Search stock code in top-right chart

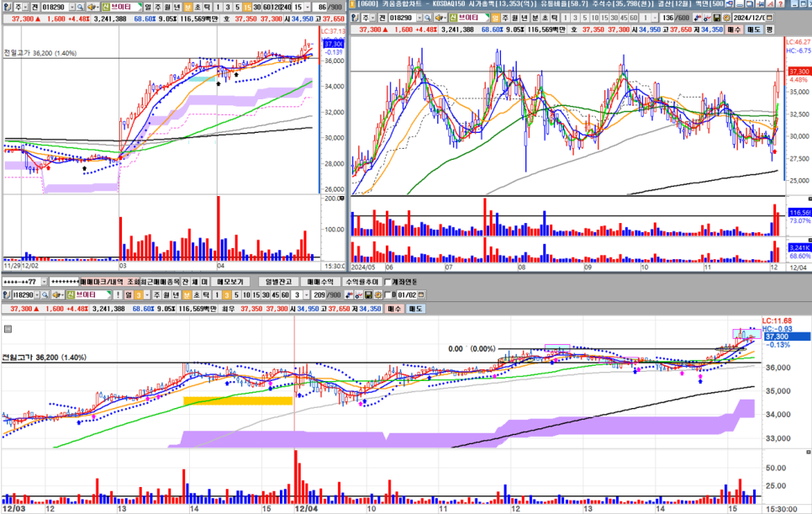(x=428, y=18)
